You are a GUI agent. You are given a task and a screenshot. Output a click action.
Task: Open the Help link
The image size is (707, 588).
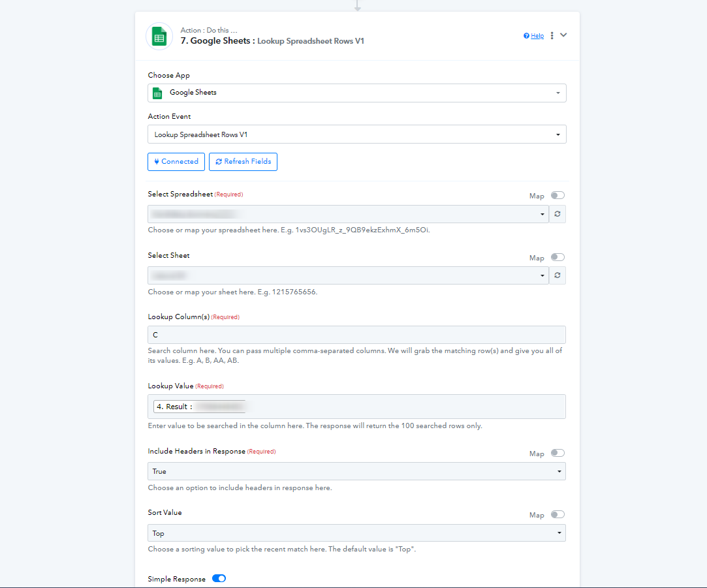coord(537,36)
